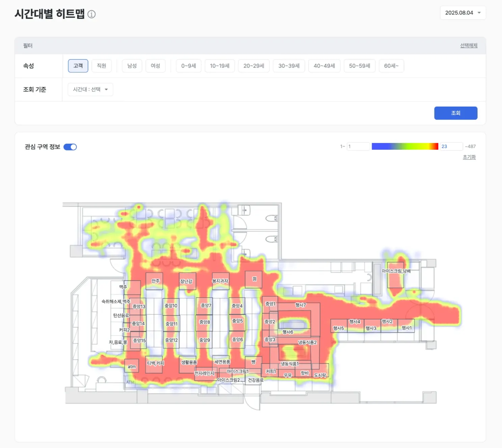Toggle the 고객 attribute filter

click(78, 66)
